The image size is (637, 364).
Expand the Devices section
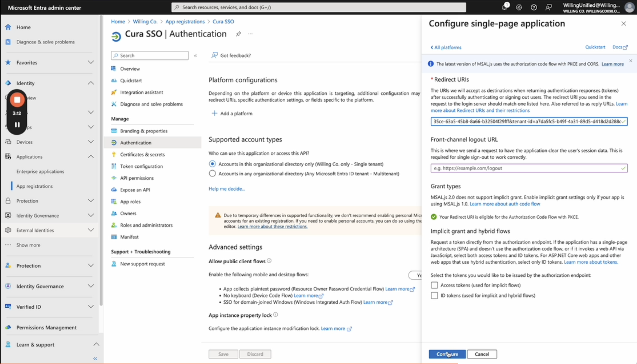click(91, 142)
